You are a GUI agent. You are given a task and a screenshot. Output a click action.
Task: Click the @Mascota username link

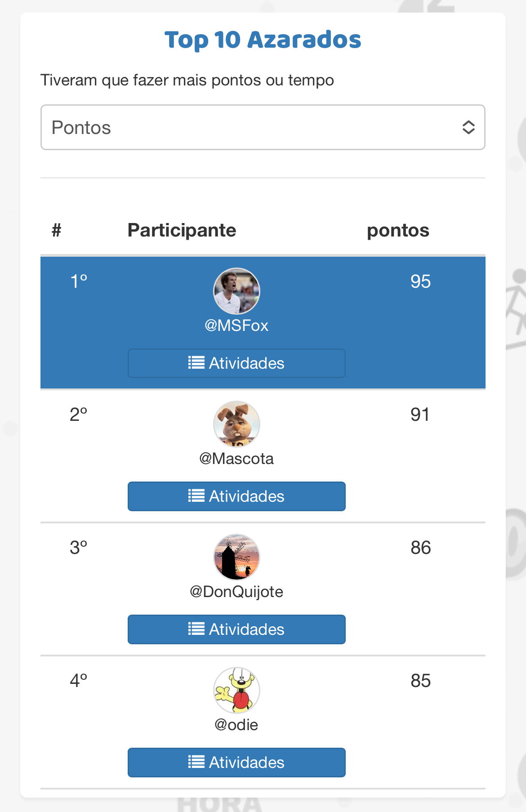[x=236, y=459]
